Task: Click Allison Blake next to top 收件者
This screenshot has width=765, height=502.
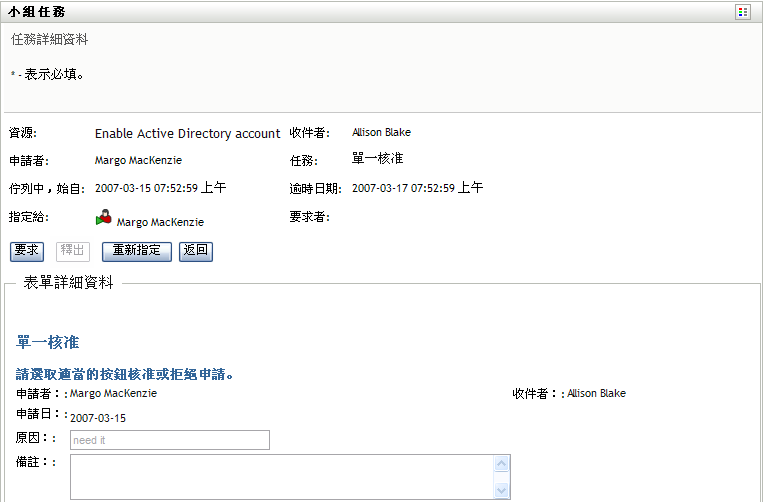Action: coord(381,132)
